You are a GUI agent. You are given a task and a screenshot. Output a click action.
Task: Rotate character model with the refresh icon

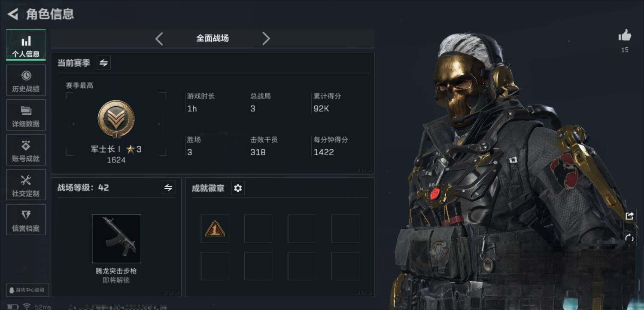(x=629, y=238)
